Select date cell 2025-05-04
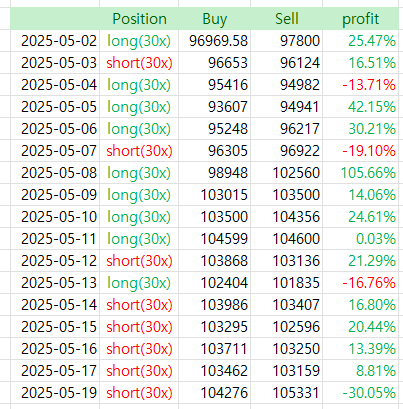 [55, 85]
